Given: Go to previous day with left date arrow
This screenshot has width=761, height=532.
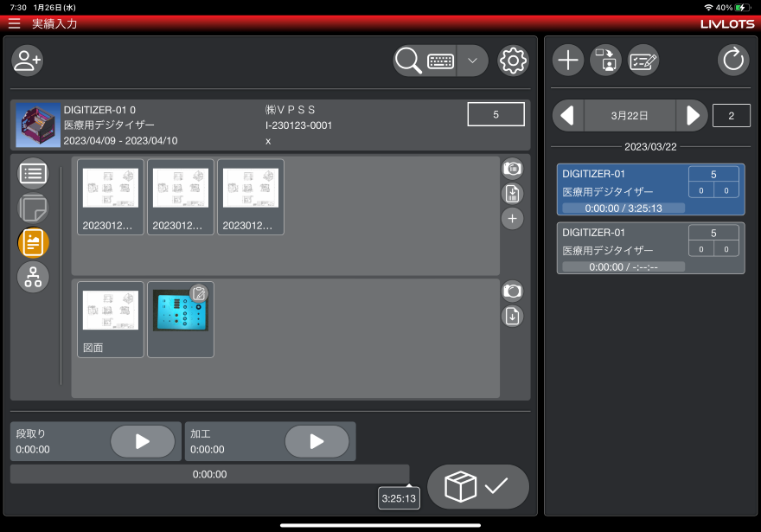Looking at the screenshot, I should click(x=569, y=115).
